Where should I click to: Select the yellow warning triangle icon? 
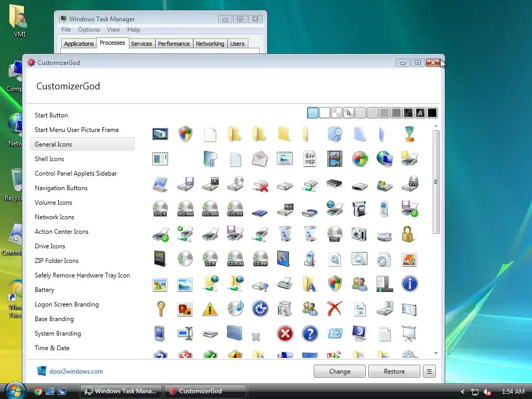click(210, 309)
